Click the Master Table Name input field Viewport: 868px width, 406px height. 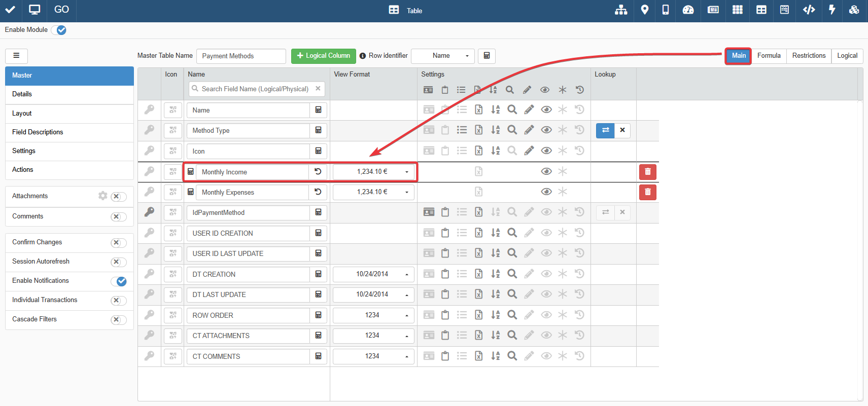tap(241, 56)
